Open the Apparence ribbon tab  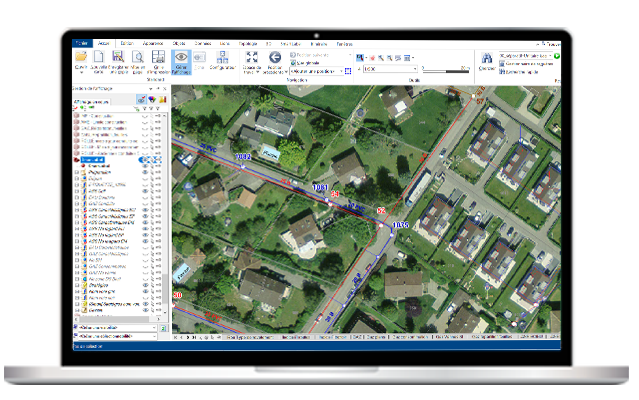point(153,43)
